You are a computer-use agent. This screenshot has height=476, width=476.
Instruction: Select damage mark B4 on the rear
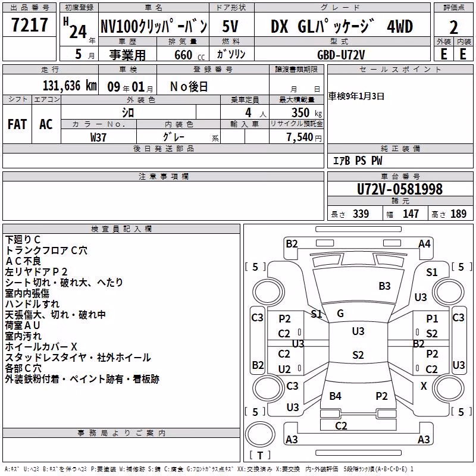click(x=336, y=396)
